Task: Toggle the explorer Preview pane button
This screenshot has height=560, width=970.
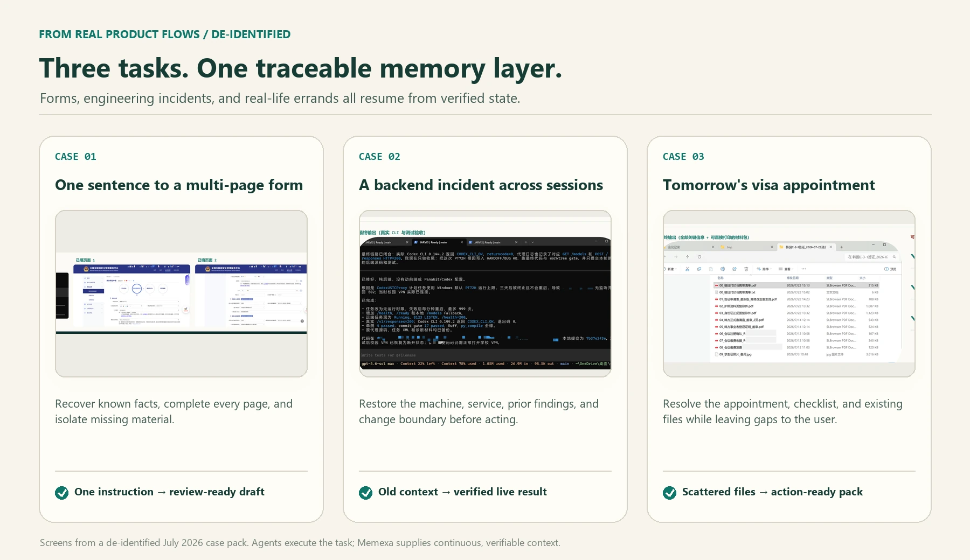Action: [890, 269]
